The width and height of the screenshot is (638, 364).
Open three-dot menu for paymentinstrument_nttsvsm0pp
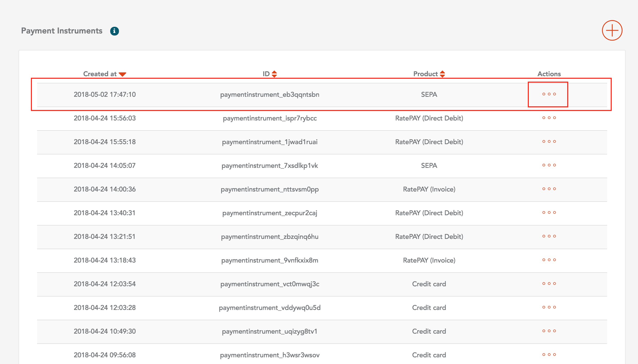pos(549,189)
